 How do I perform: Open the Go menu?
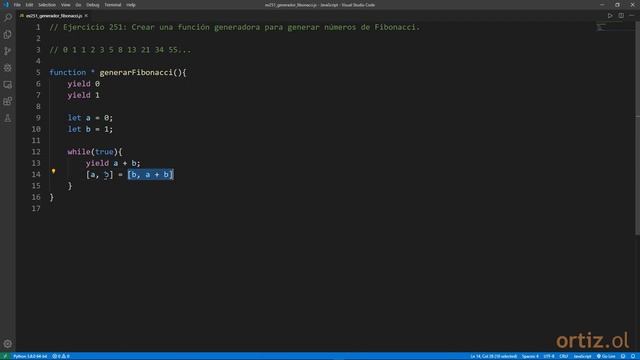[78, 5]
